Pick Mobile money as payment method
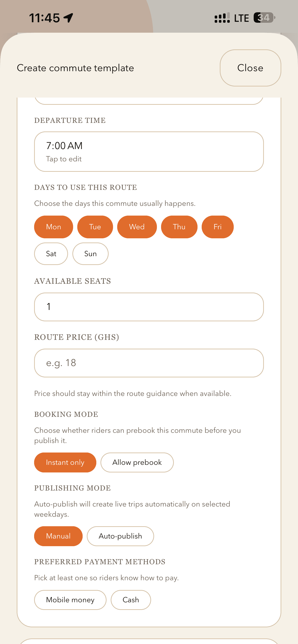This screenshot has width=298, height=644. (x=70, y=600)
